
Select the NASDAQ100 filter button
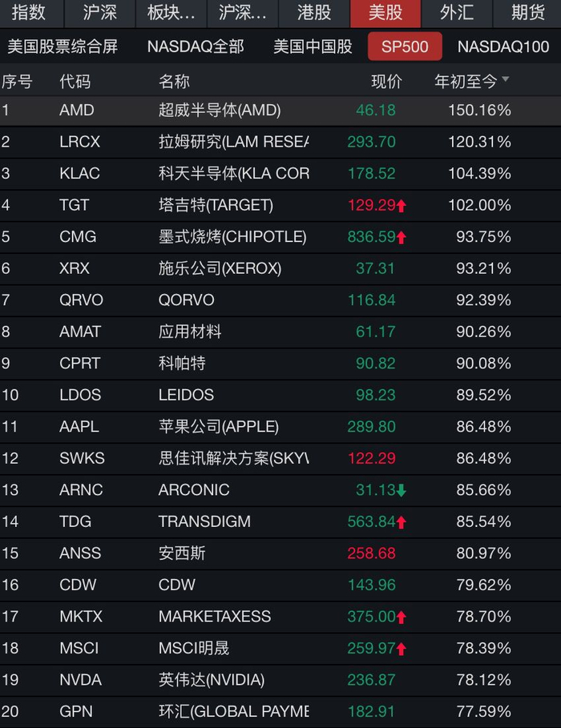(x=503, y=46)
